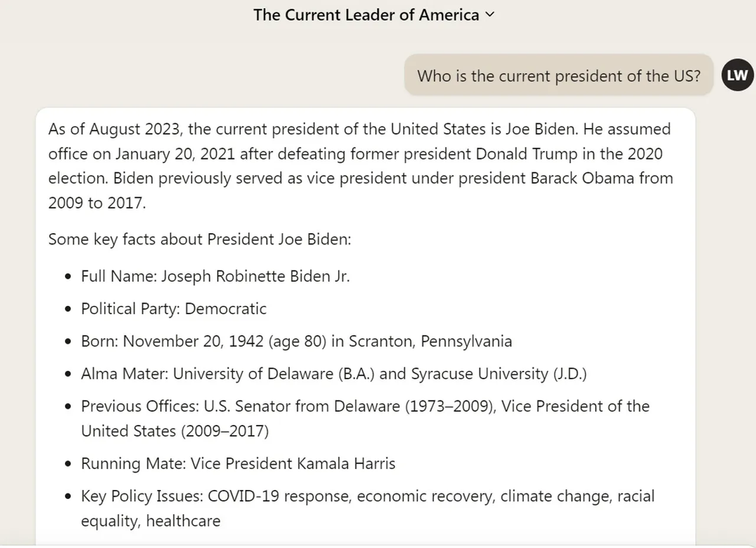The height and width of the screenshot is (548, 756).
Task: Click the "Key Policy Issues" label in the list
Action: click(x=142, y=497)
